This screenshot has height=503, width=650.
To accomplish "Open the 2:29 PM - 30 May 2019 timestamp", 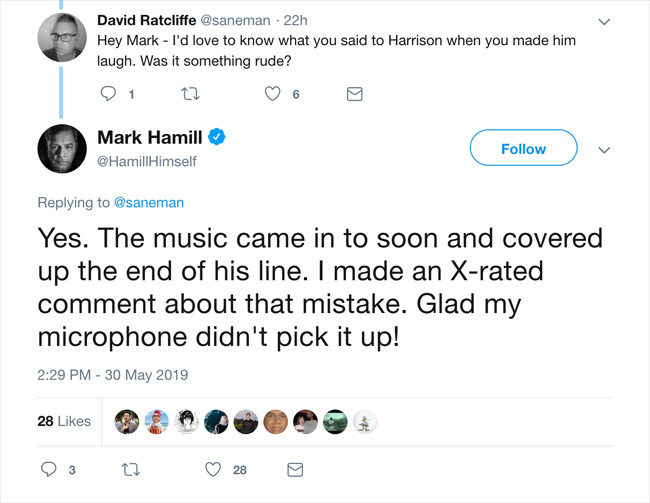I will pos(113,375).
